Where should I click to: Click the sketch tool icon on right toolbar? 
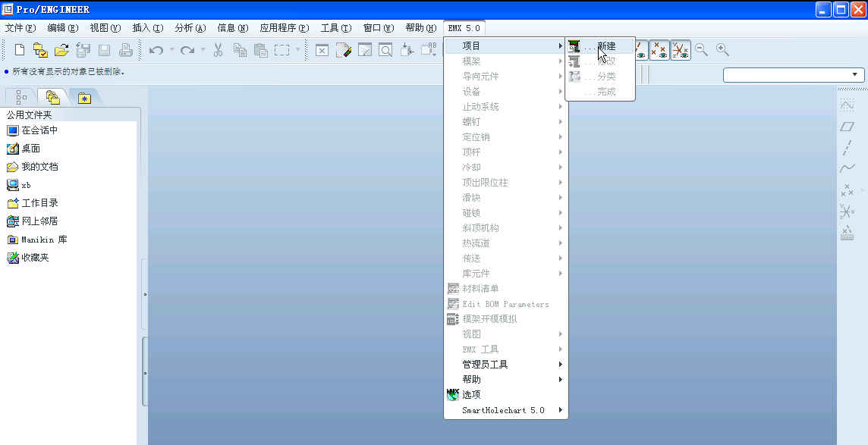[x=847, y=105]
